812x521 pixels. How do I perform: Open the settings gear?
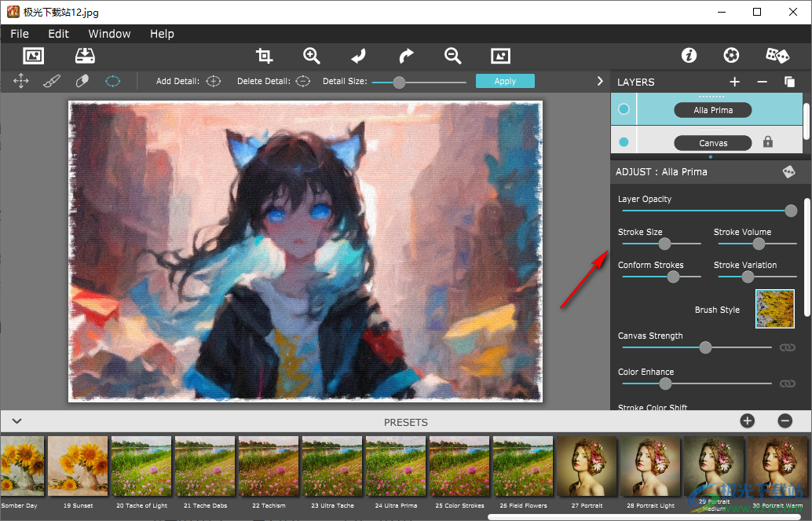click(x=731, y=55)
